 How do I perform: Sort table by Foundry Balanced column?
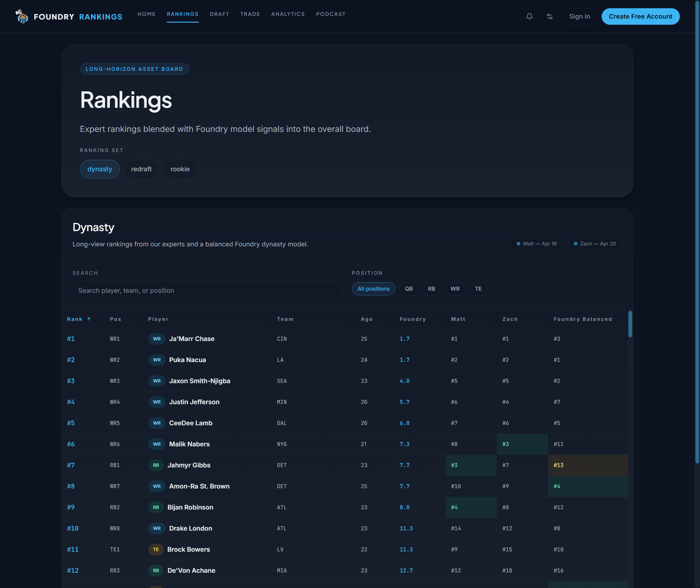[x=583, y=319]
